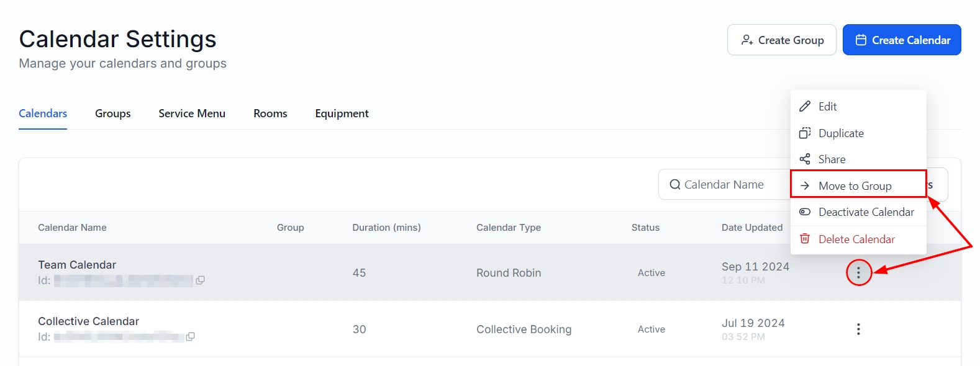
Task: Choose Move to Group option
Action: (x=855, y=186)
